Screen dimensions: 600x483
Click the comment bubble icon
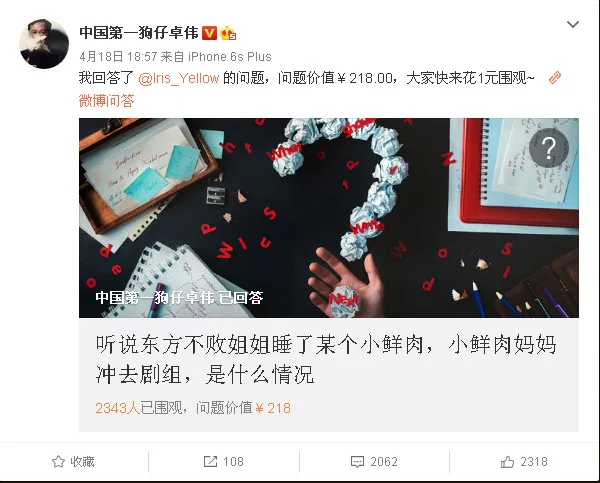[x=357, y=462]
